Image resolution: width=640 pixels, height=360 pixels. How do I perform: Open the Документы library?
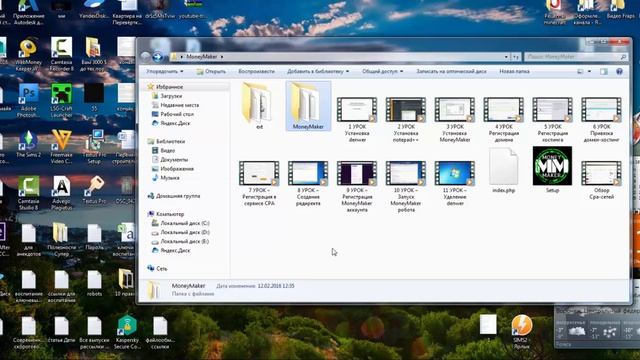coord(174,160)
